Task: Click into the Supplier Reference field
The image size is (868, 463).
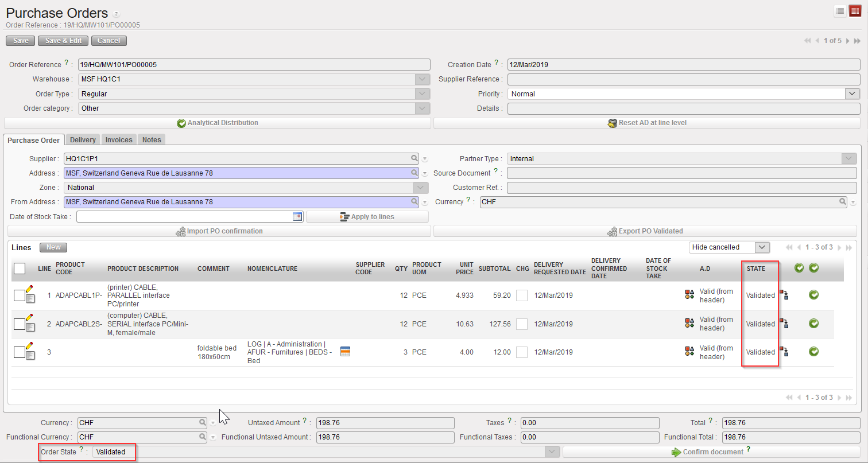Action: 683,79
